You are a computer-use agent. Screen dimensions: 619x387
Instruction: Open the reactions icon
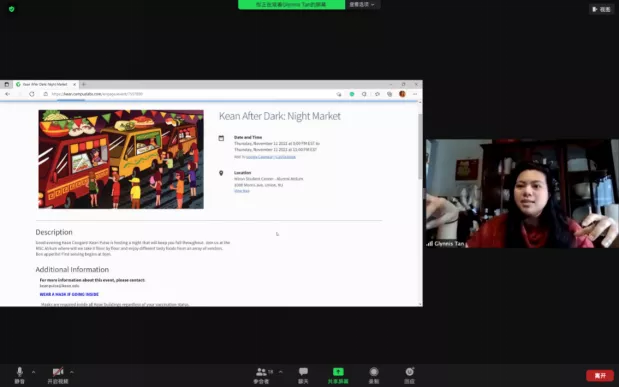(x=409, y=372)
